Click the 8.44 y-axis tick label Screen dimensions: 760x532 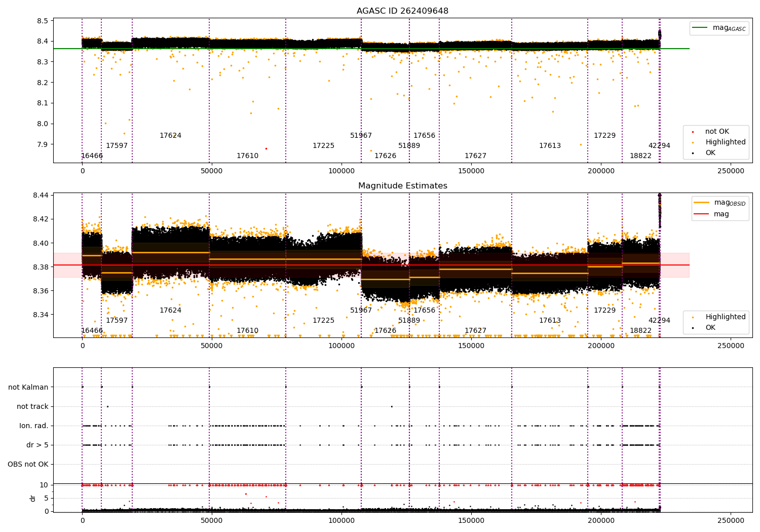tap(41, 196)
